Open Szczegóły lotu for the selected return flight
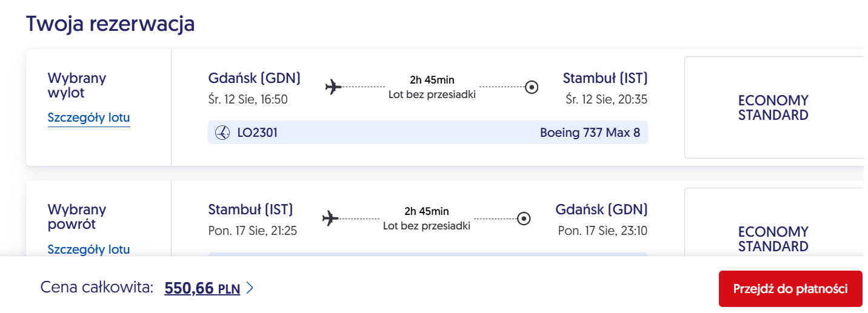Image resolution: width=868 pixels, height=313 pixels. click(x=88, y=249)
